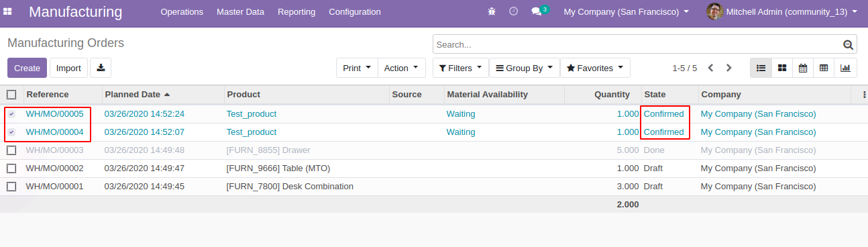Open the activities clock icon
This screenshot has width=868, height=247.
click(x=513, y=12)
